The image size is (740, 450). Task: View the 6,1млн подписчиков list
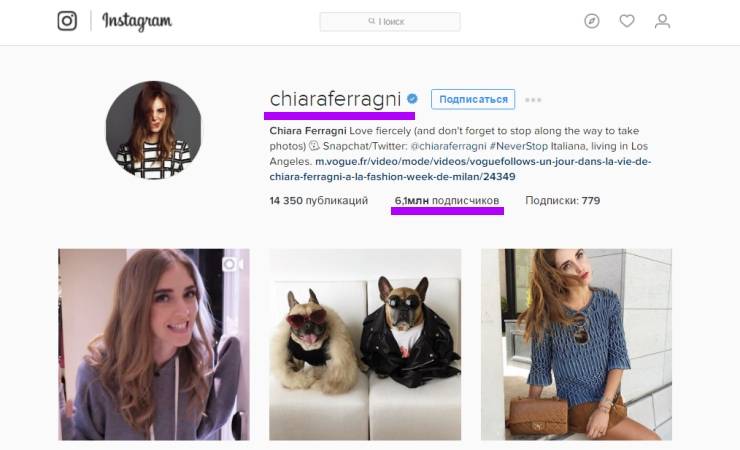[x=446, y=200]
